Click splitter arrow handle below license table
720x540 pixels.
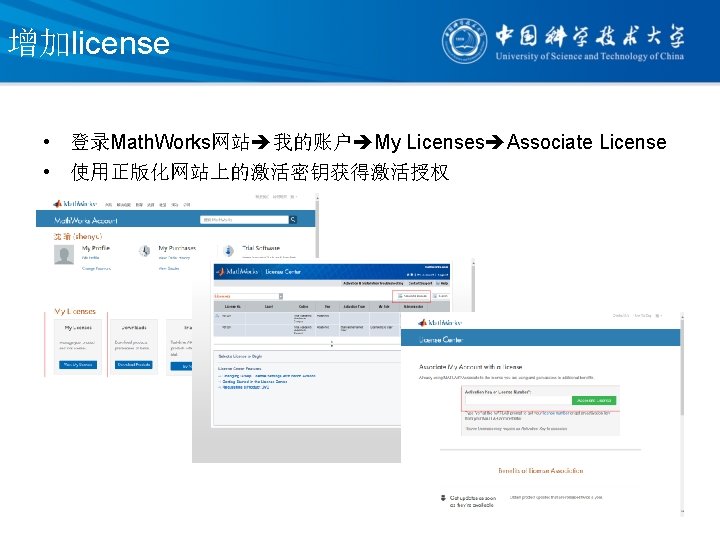pyautogui.click(x=332, y=343)
